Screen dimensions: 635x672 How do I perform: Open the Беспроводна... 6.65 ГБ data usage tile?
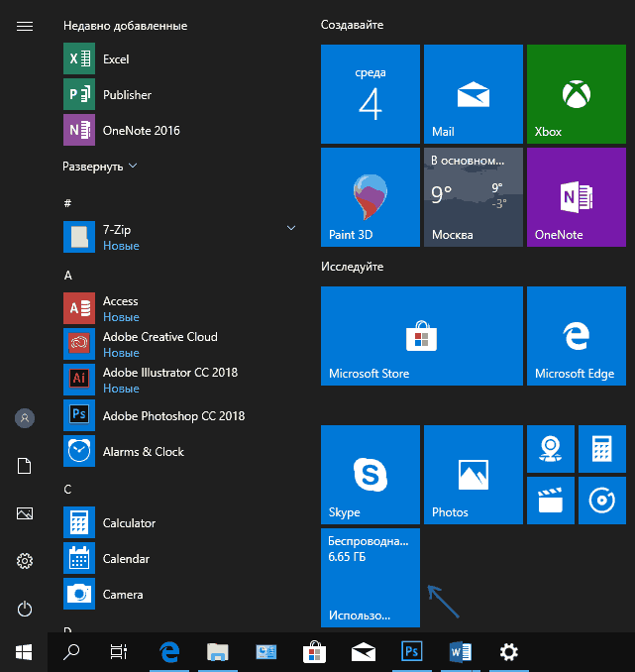[370, 578]
